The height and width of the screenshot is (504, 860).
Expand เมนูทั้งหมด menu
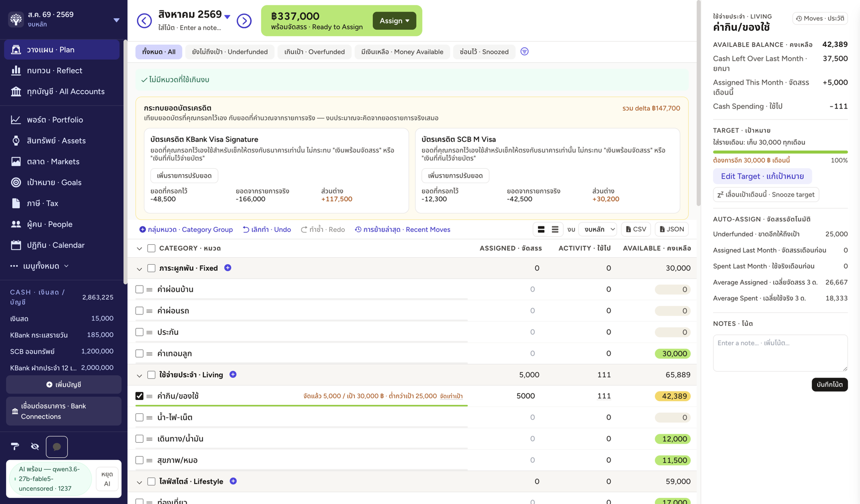click(39, 266)
